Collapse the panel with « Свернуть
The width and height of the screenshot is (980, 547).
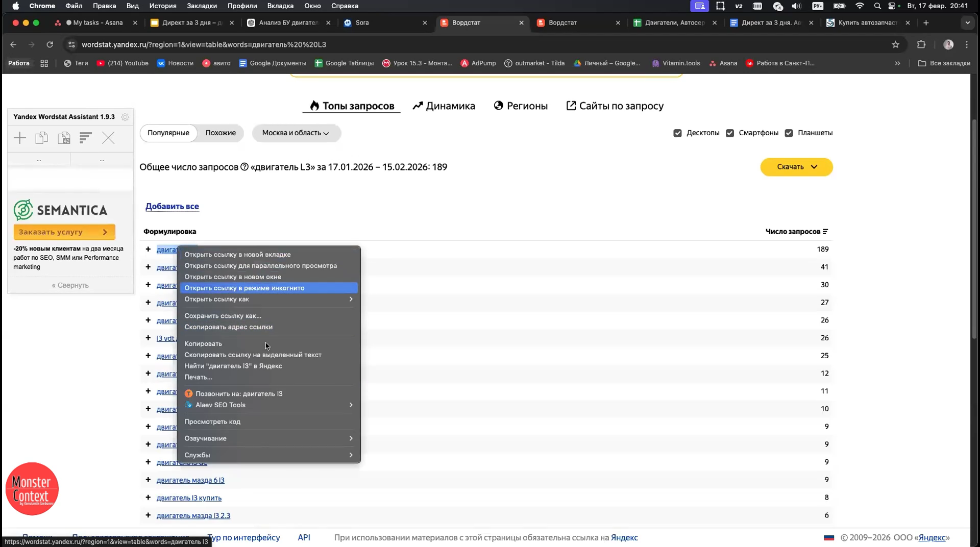70,285
